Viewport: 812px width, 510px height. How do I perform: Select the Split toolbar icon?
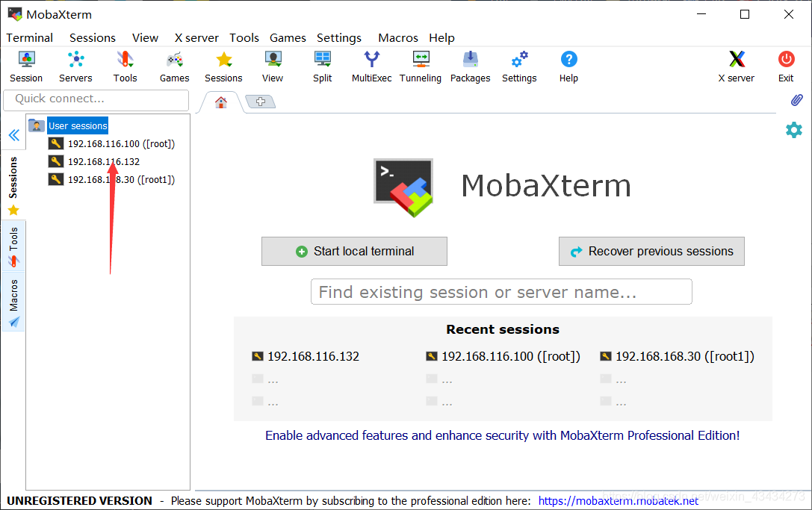[x=323, y=66]
